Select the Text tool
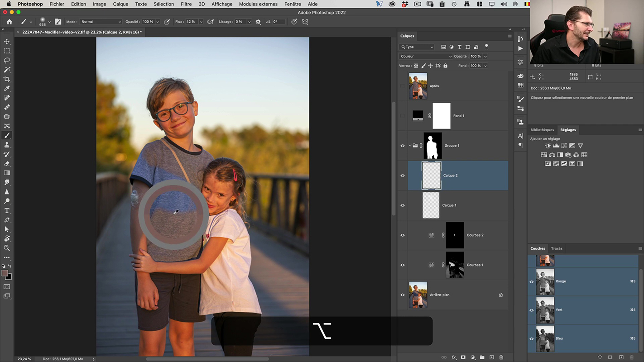 point(7,211)
